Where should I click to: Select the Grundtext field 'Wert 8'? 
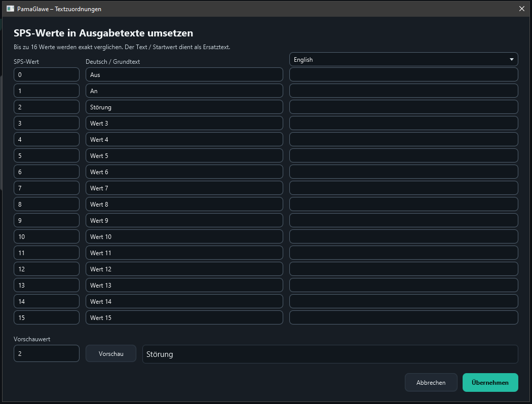pos(184,204)
